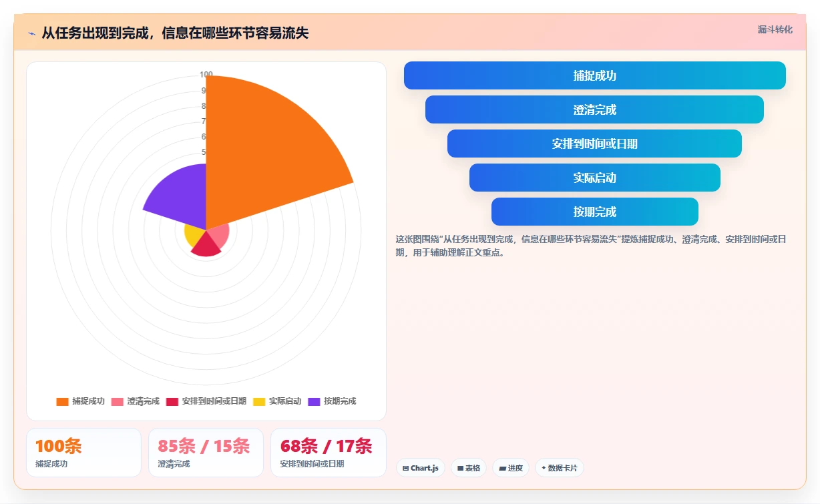The image size is (820, 504).
Task: Toggle 捕捉成功 legend item in chart
Action: [80, 401]
